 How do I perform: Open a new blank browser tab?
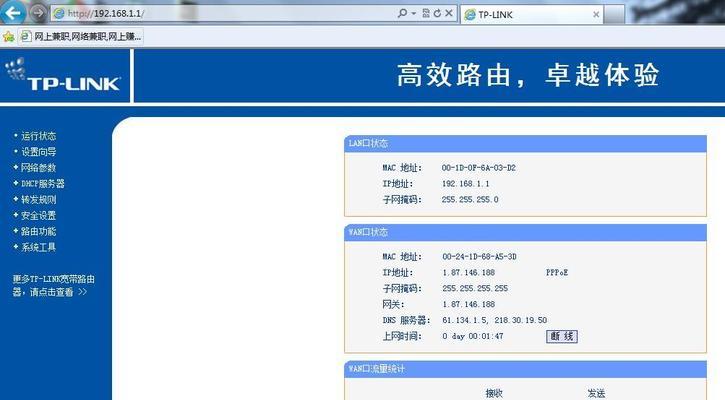[x=614, y=14]
